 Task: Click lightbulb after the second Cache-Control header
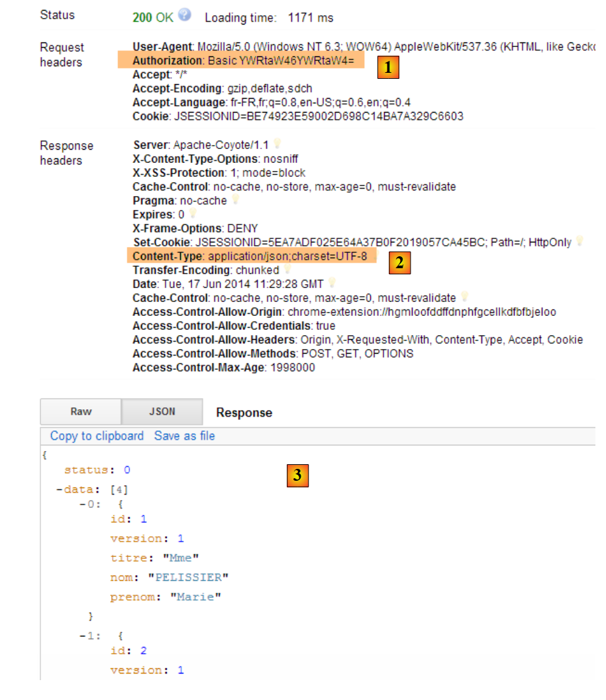464,297
